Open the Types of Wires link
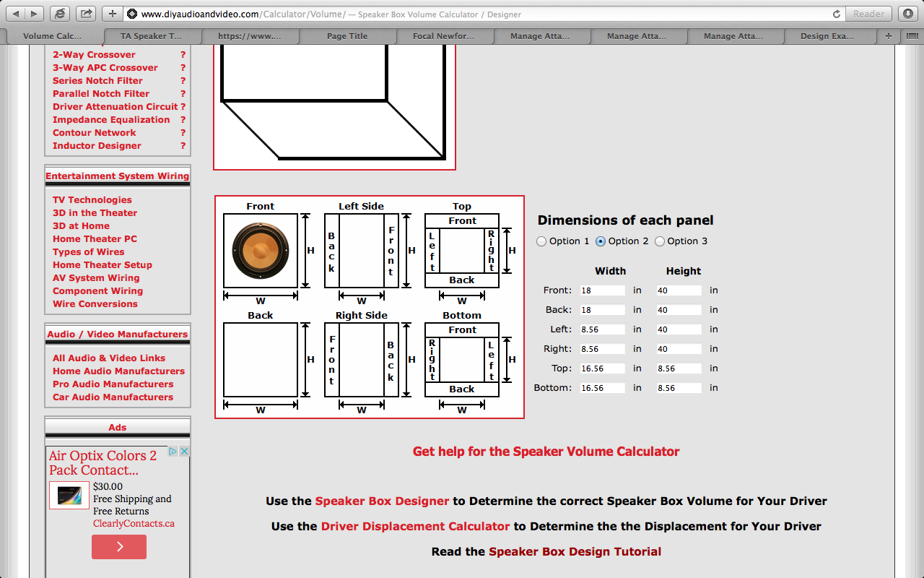924x578 pixels. pos(88,252)
